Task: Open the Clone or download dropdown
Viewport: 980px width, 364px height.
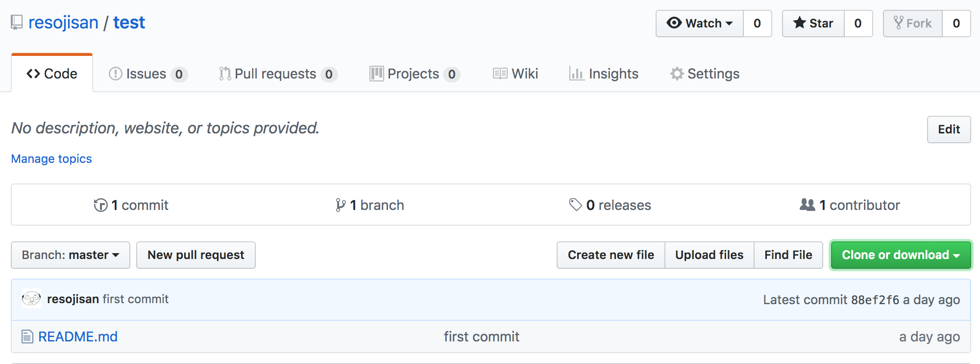Action: 901,255
